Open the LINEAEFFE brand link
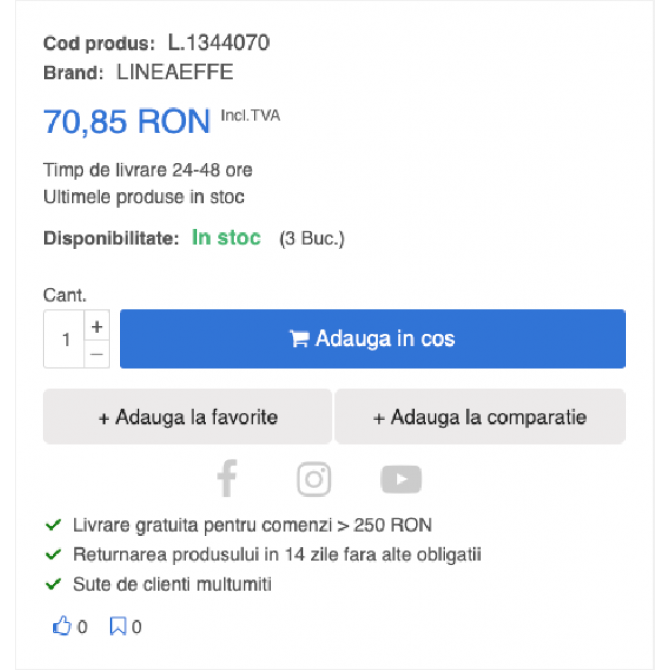This screenshot has height=670, width=670. (x=175, y=72)
